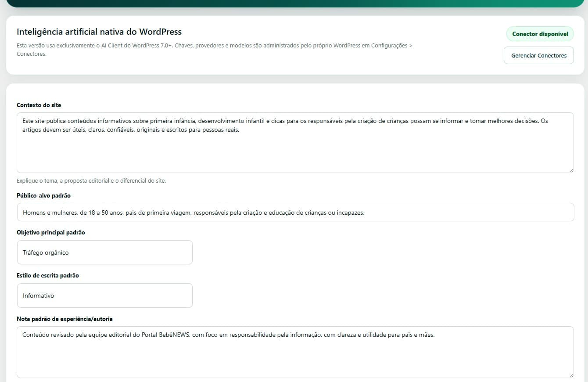
Task: Click the Conector disponível status badge
Action: [x=540, y=34]
